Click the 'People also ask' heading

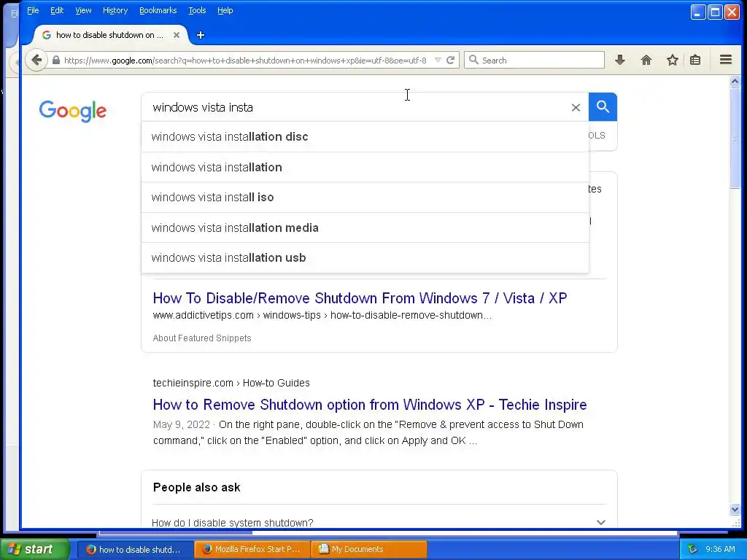196,487
